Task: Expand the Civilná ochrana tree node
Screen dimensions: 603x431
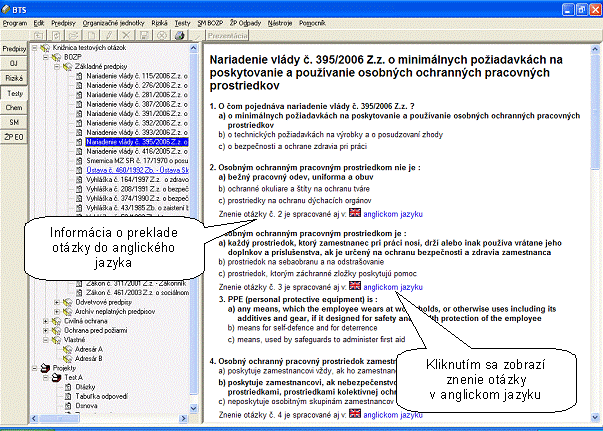Action: (46, 321)
